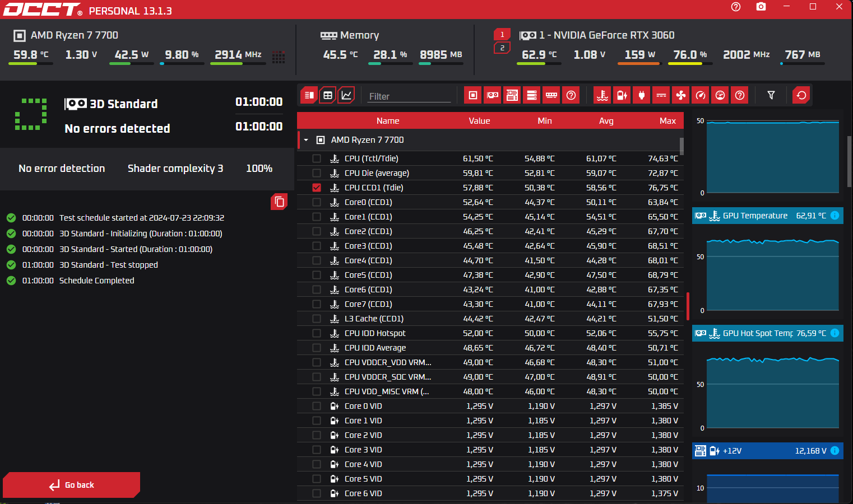Toggle the dashed-line current sensor filter icon
853x504 pixels.
click(661, 95)
